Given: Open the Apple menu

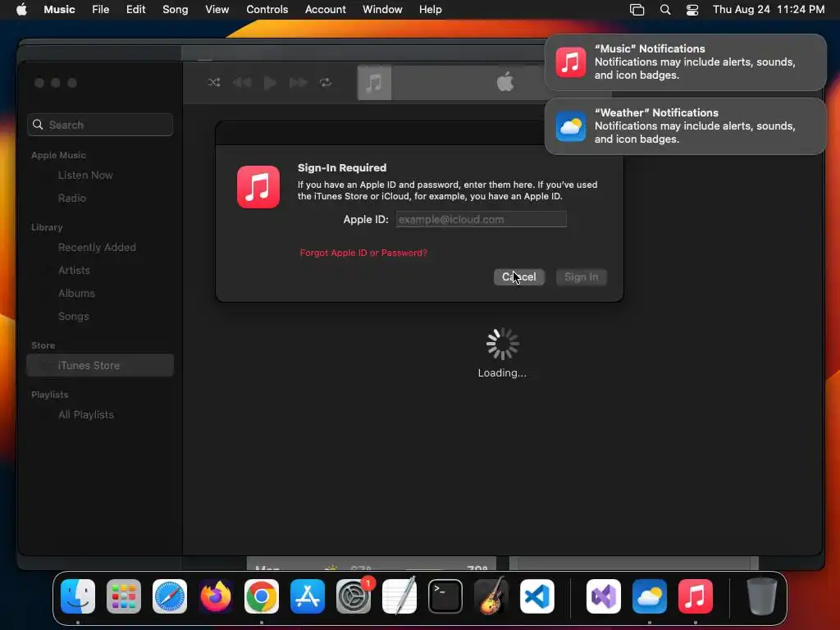Looking at the screenshot, I should click(21, 9).
